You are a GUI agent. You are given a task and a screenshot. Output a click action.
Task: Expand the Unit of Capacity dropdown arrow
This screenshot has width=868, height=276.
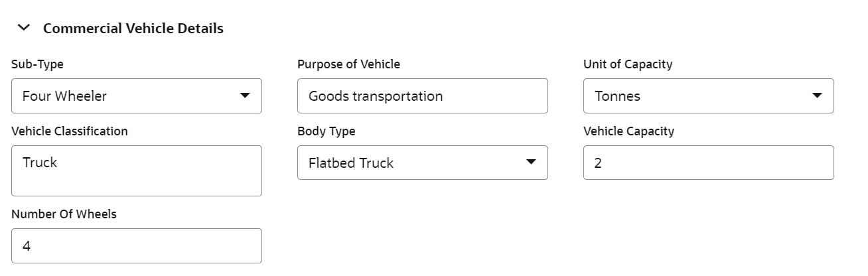(x=817, y=96)
